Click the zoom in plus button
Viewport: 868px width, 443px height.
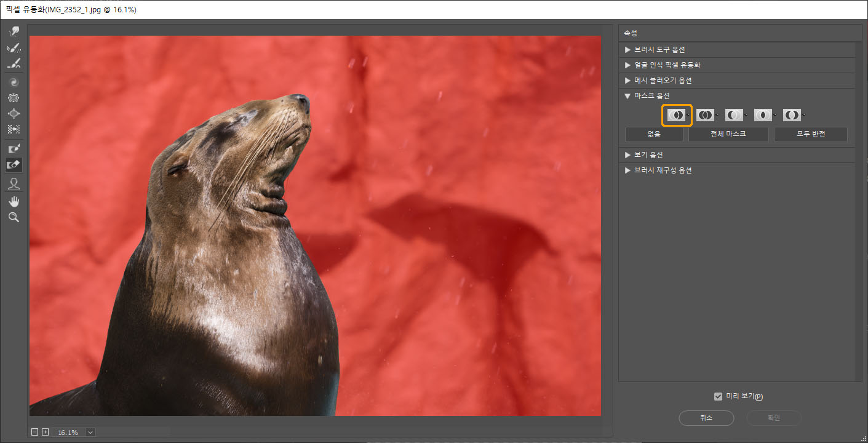click(45, 433)
